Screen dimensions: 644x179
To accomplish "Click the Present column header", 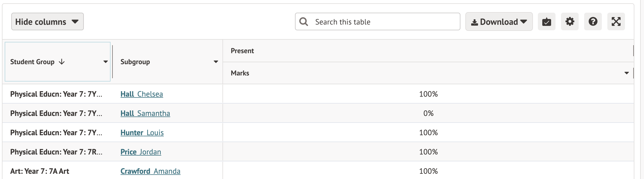I will [x=242, y=51].
